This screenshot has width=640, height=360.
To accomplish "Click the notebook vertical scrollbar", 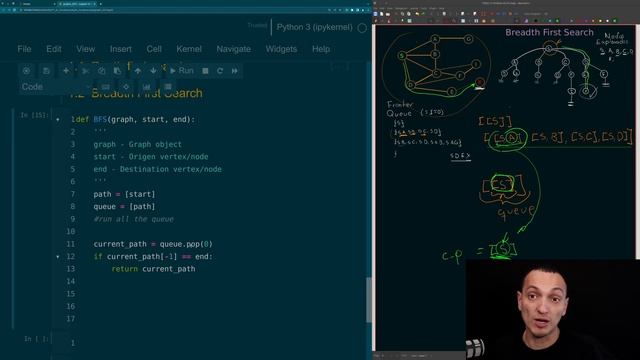I will click(x=369, y=300).
